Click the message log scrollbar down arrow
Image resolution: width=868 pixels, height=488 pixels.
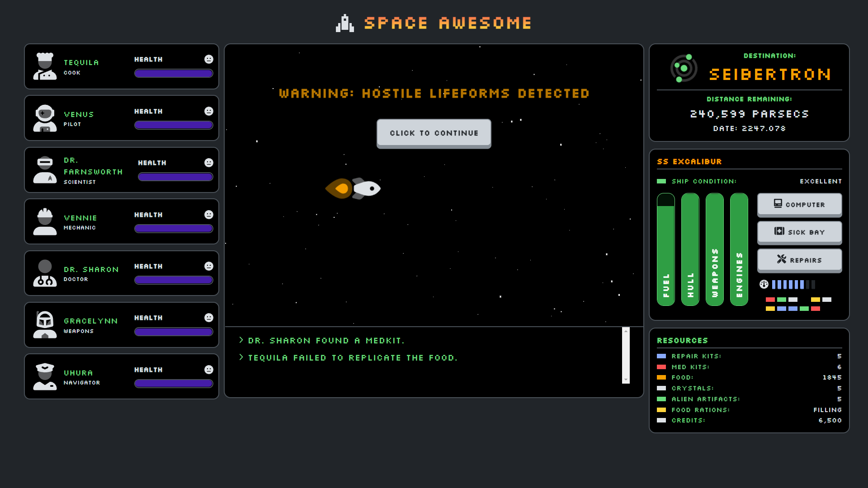(x=626, y=380)
